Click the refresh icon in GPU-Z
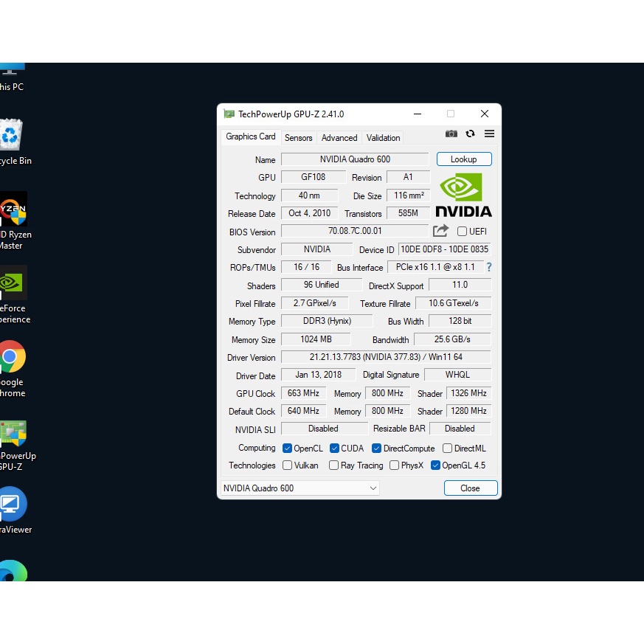This screenshot has width=644, height=644. (x=470, y=134)
